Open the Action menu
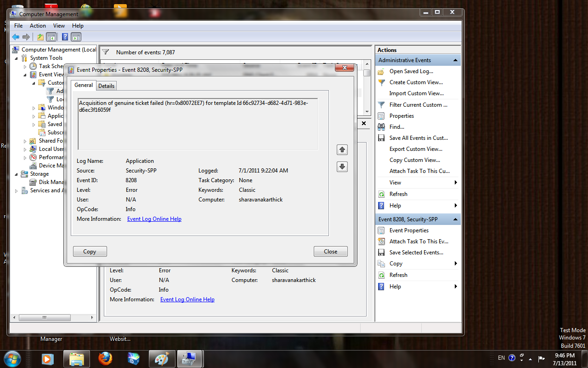 38,26
